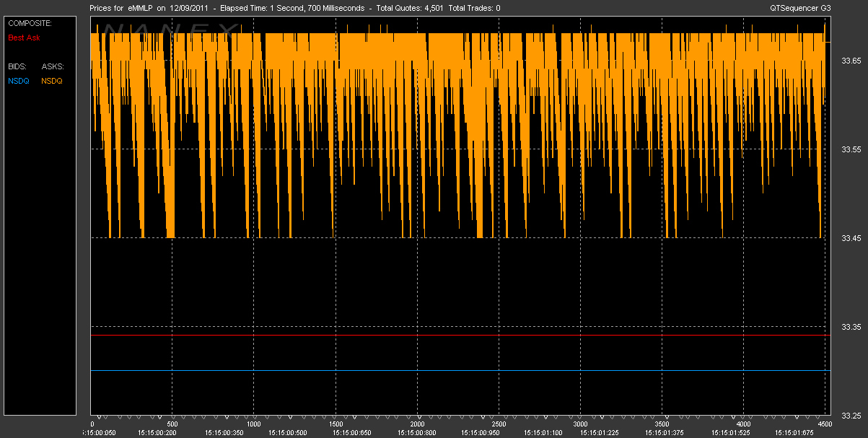Select the blue NSDQ bids legend label
Viewport: 868px width, 438px height.
point(19,81)
